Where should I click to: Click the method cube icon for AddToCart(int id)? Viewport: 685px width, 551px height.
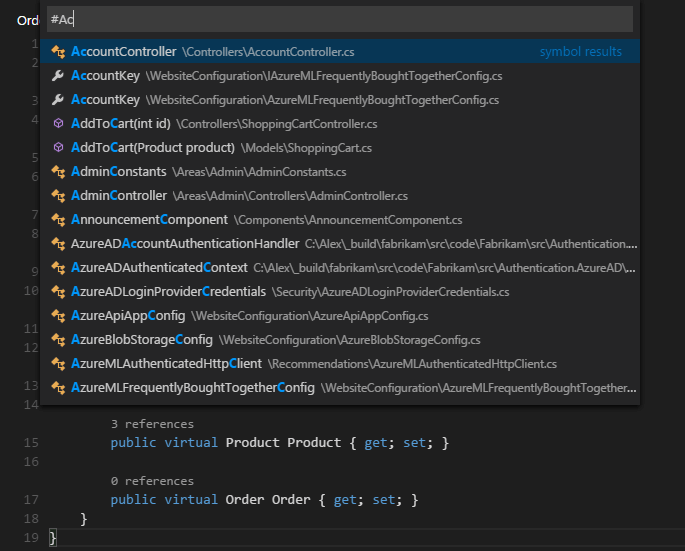pyautogui.click(x=58, y=123)
